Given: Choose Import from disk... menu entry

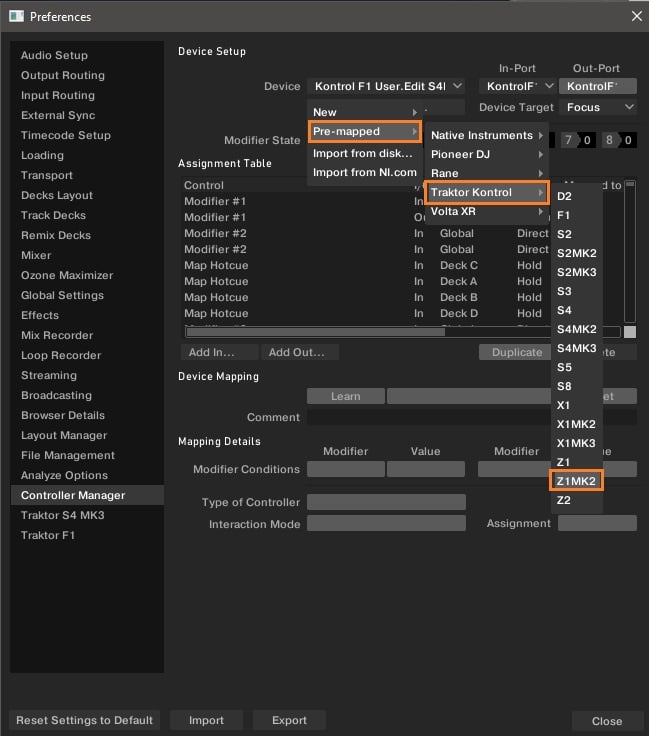Looking at the screenshot, I should tap(365, 153).
